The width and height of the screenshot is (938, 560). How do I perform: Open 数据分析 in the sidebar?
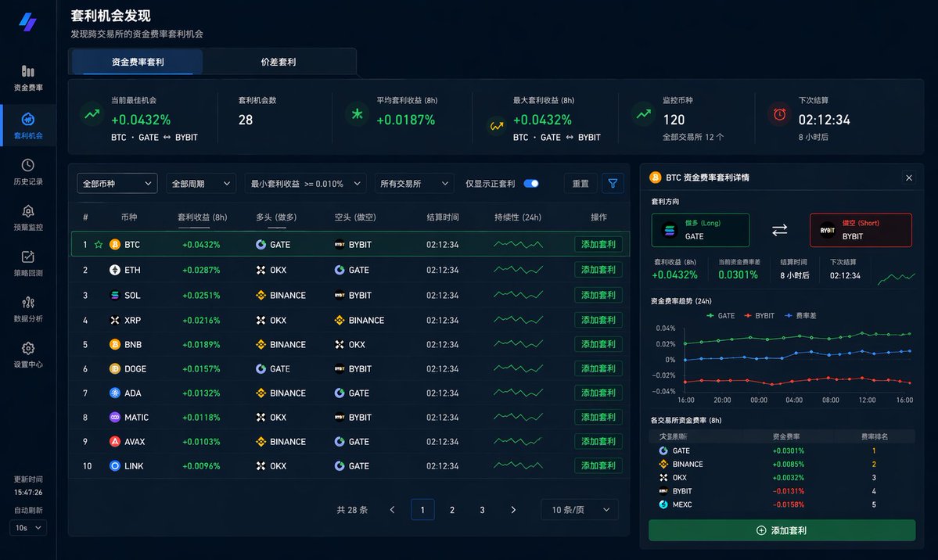tap(28, 309)
